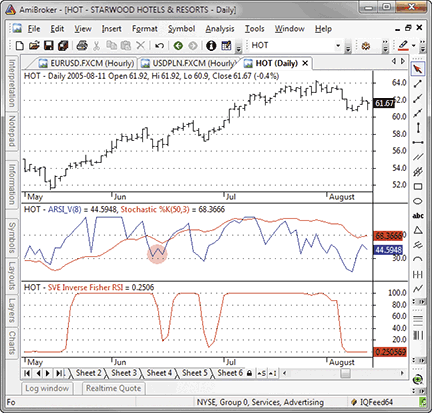Create a new document with New icon
This screenshot has height=413, width=432.
20,45
